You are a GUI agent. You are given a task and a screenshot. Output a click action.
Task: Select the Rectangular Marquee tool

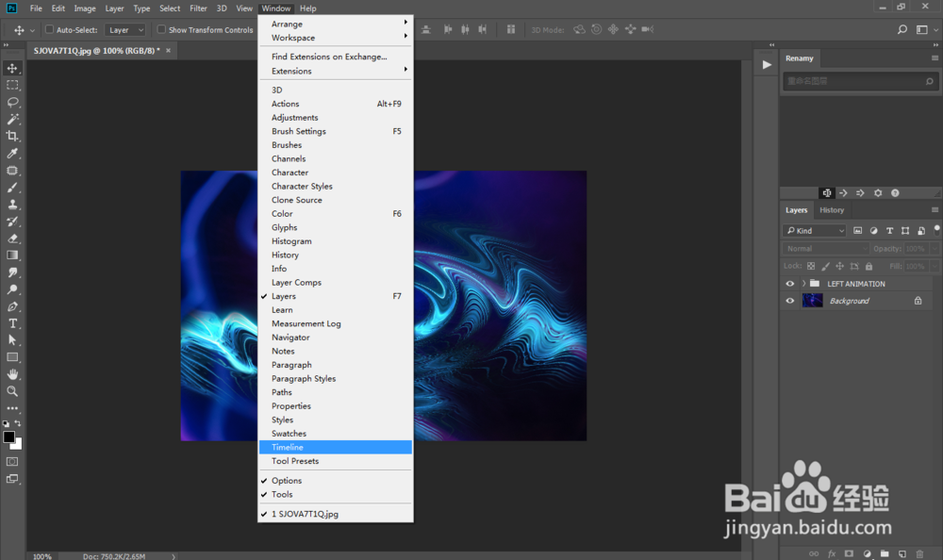tap(12, 86)
